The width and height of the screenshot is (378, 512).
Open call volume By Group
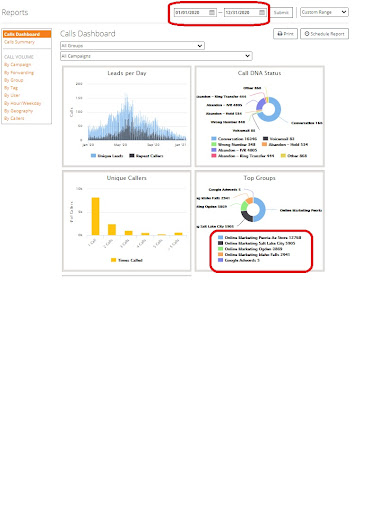point(13,80)
